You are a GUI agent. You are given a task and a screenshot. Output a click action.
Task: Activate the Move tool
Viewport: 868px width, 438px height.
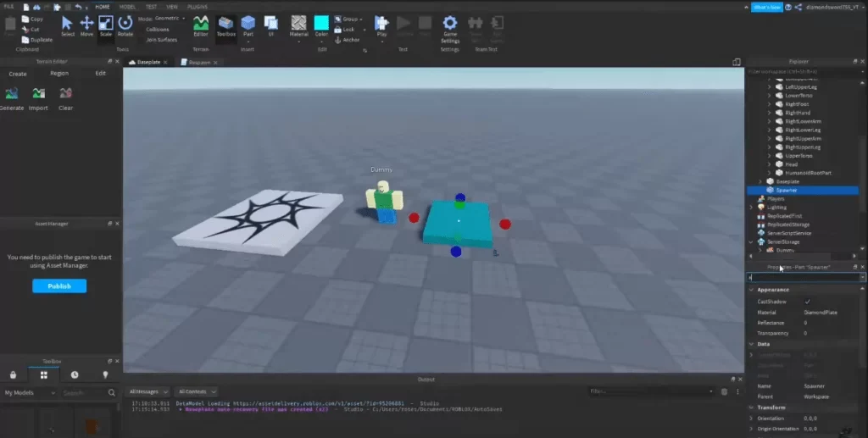tap(86, 26)
